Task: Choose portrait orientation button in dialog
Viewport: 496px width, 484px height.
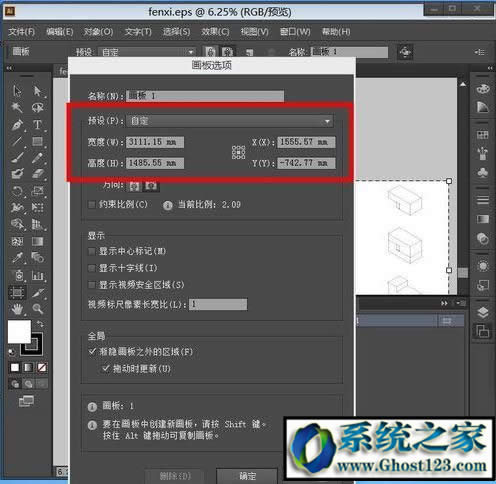Action: (x=135, y=186)
